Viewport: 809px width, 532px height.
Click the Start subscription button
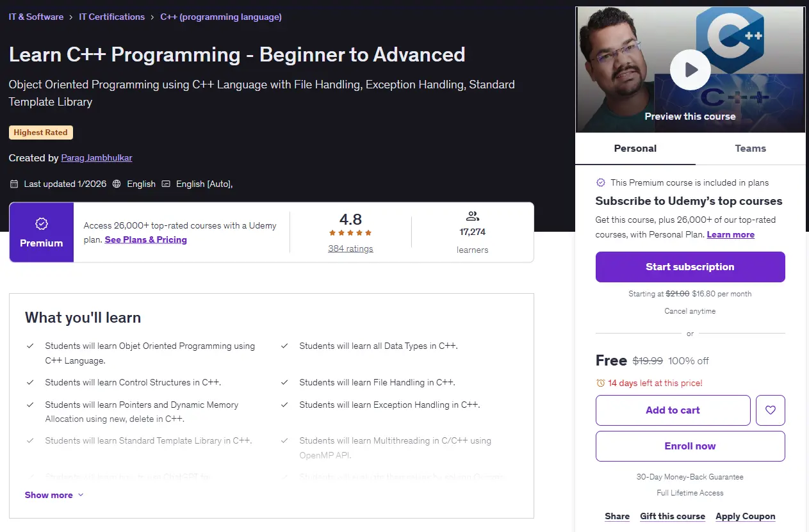[691, 267]
